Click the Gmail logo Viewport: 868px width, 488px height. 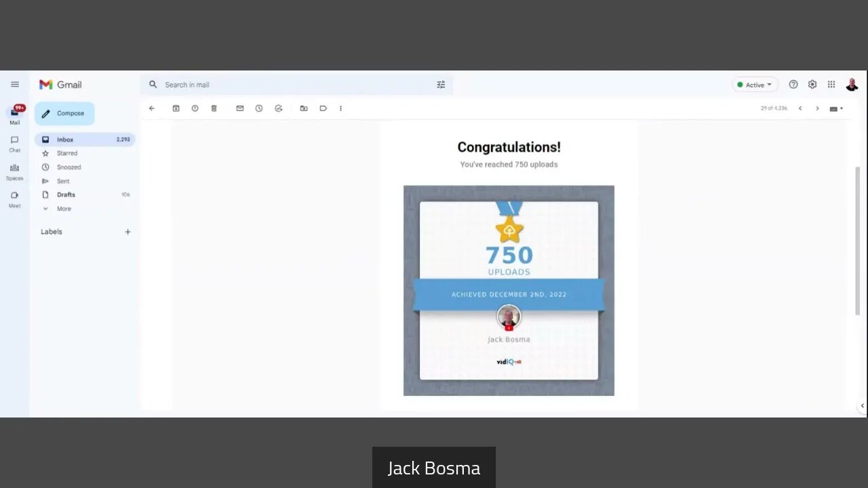pos(60,85)
